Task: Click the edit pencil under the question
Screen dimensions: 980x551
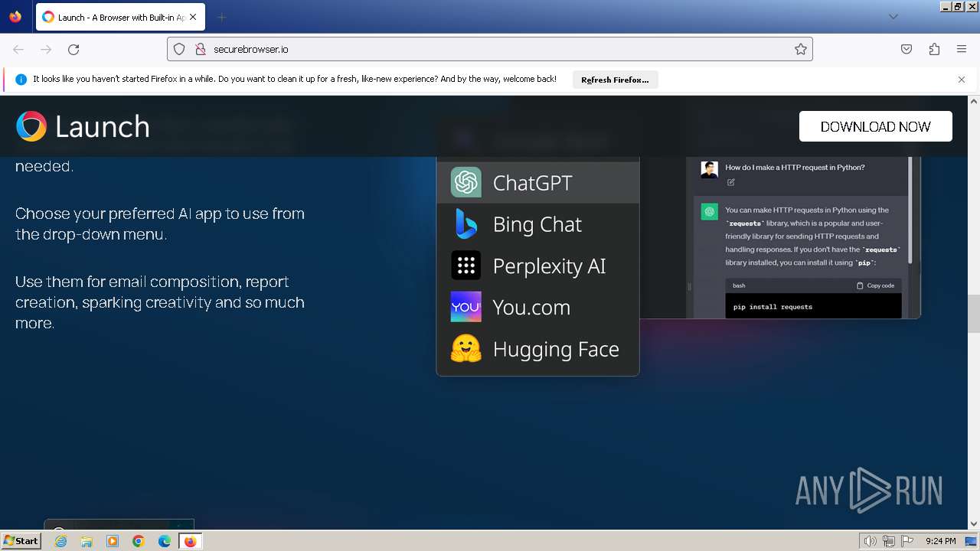Action: click(731, 182)
